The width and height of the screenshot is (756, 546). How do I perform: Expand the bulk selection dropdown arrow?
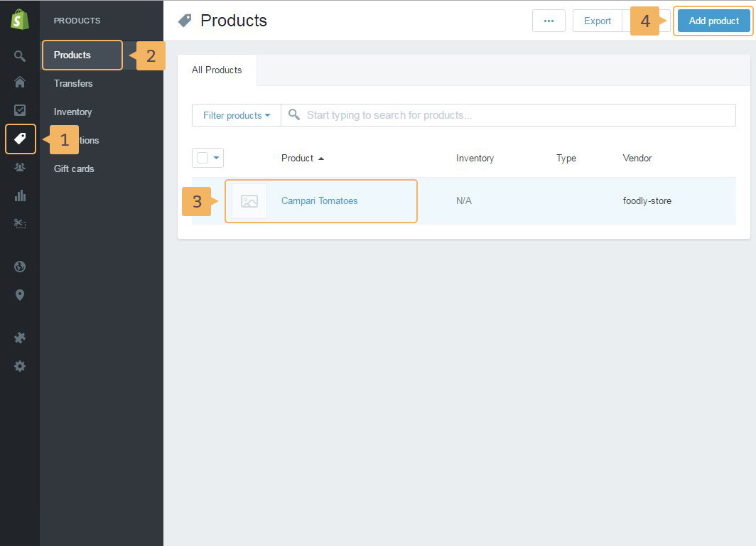click(x=217, y=158)
